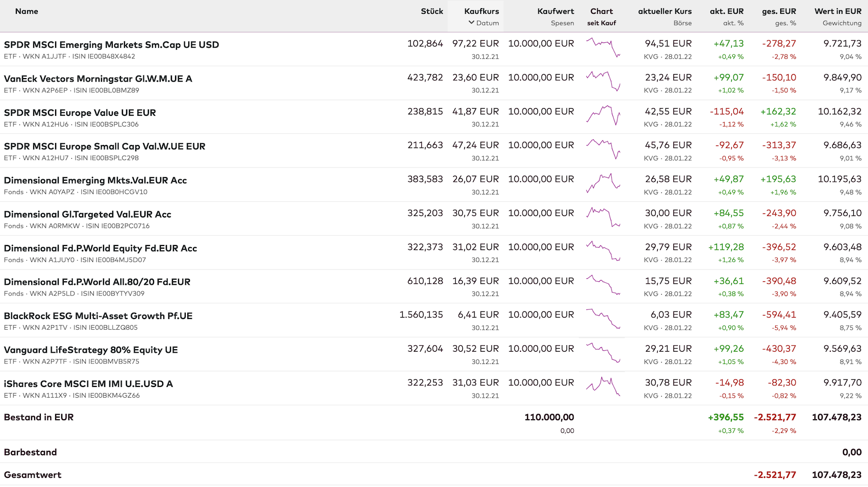Screen dimensions: 868x487
Task: Click the sparkline chart for SPDR MSCI Europe Value
Action: (x=603, y=115)
